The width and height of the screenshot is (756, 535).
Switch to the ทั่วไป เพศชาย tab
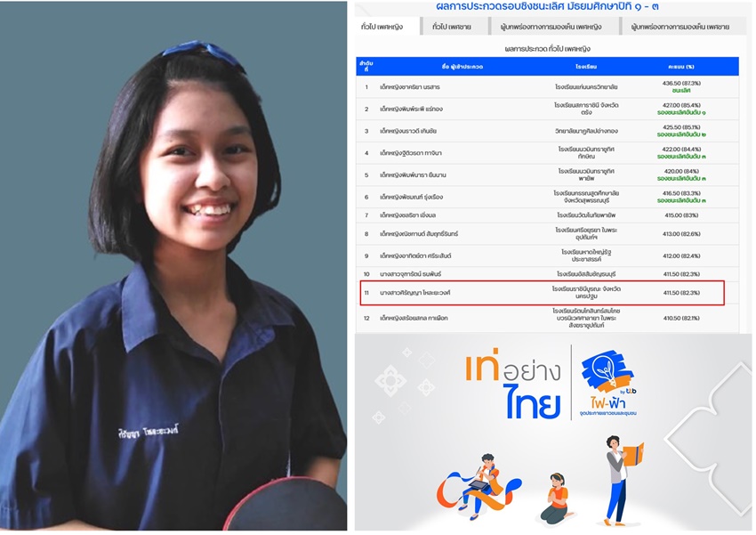452,27
